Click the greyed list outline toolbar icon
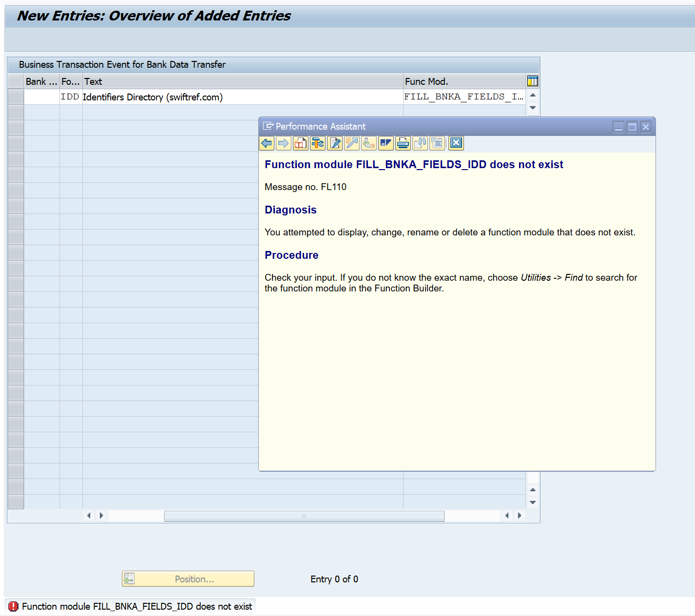Screen dimensions: 695x616 437,143
